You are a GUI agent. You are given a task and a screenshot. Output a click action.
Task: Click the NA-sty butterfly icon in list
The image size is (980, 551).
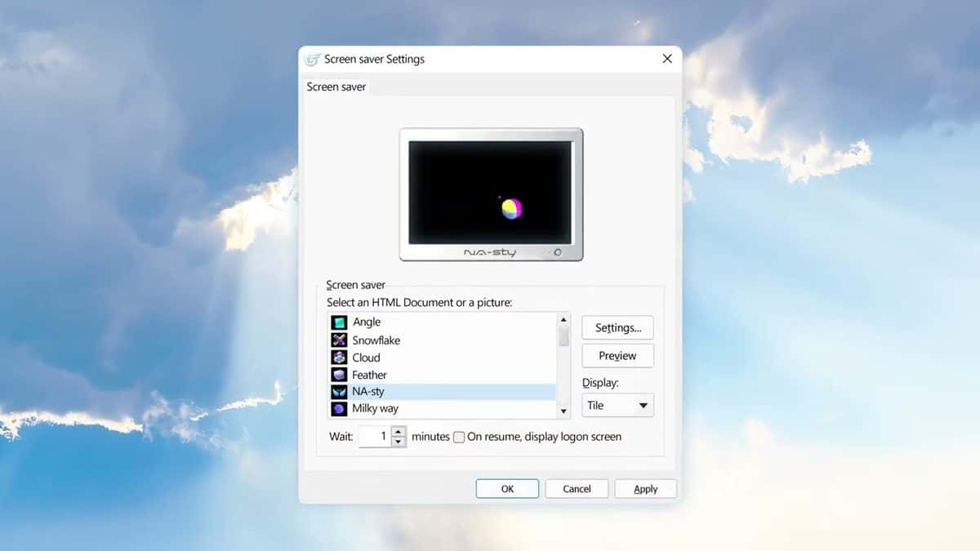339,392
